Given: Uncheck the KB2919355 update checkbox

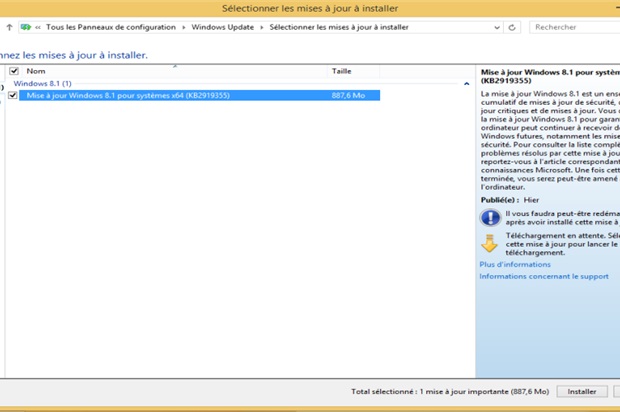Looking at the screenshot, I should [13, 95].
